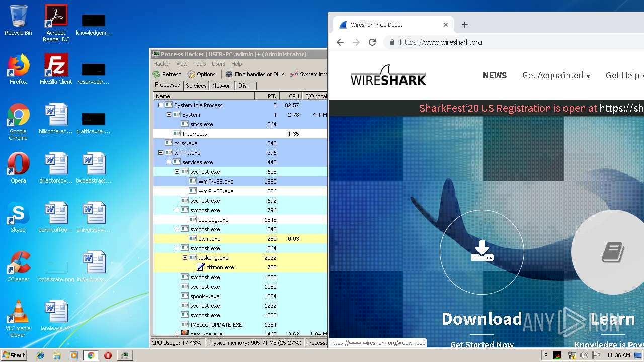Screen dimensions: 644x362
Task: Open Google Chrome desktop shortcut
Action: tap(18, 122)
